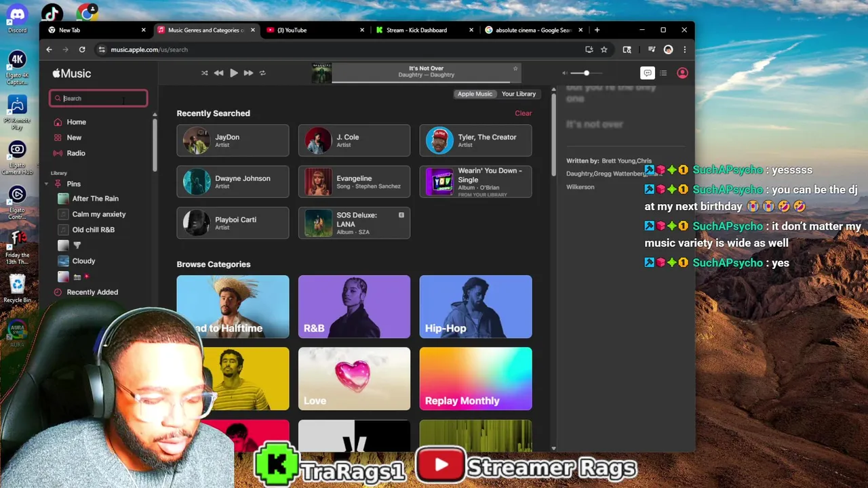
Task: Open the Chrome media control icon
Action: (652, 49)
